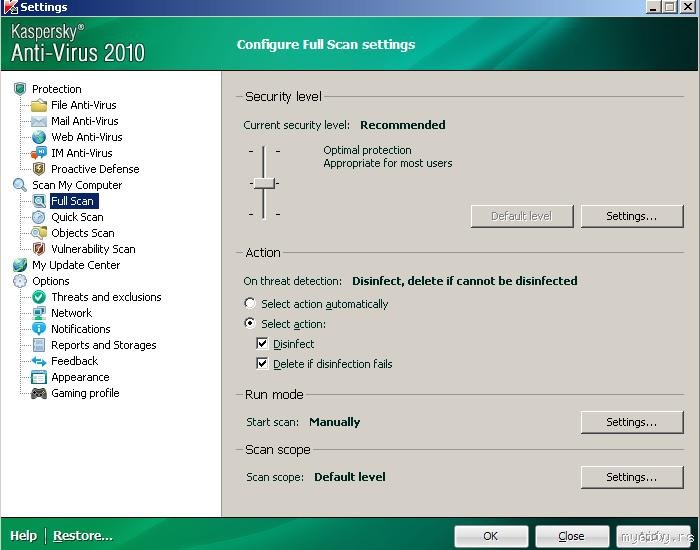The height and width of the screenshot is (550, 700).
Task: Click the Notifications info icon
Action: [x=39, y=329]
